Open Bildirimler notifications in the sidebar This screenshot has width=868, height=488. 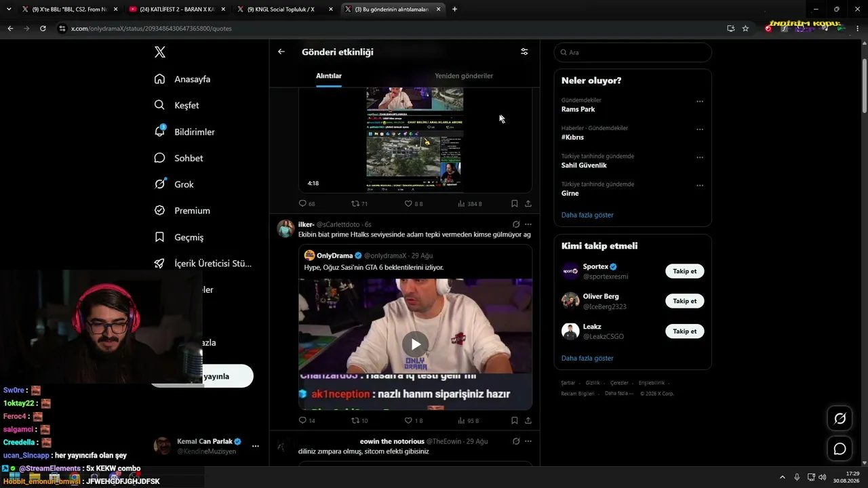coord(184,131)
